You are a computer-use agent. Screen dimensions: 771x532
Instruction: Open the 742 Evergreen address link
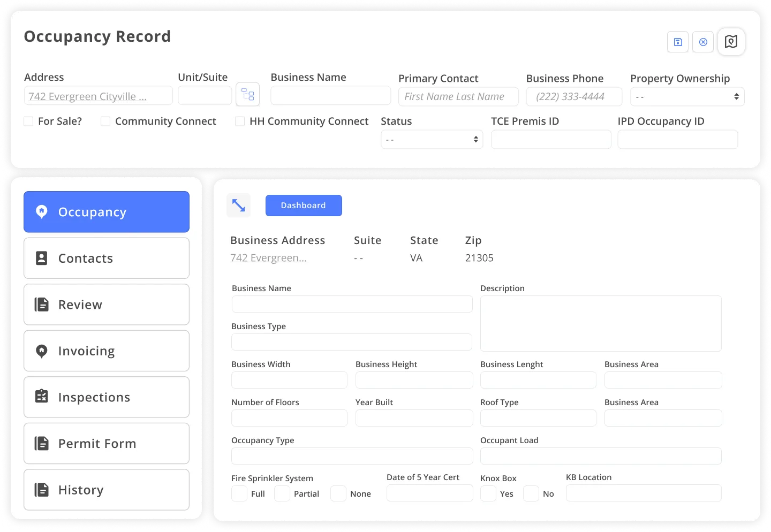pos(268,257)
